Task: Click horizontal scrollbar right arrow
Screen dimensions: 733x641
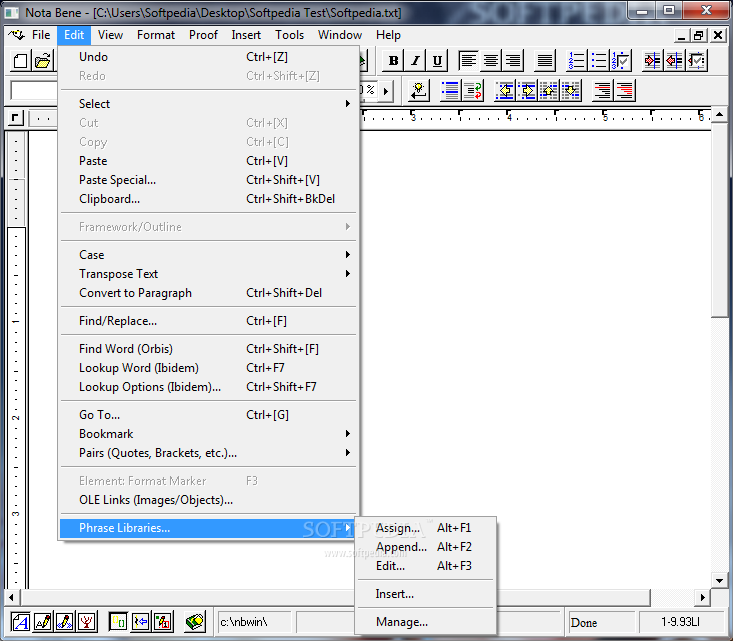Action: pyautogui.click(x=703, y=597)
